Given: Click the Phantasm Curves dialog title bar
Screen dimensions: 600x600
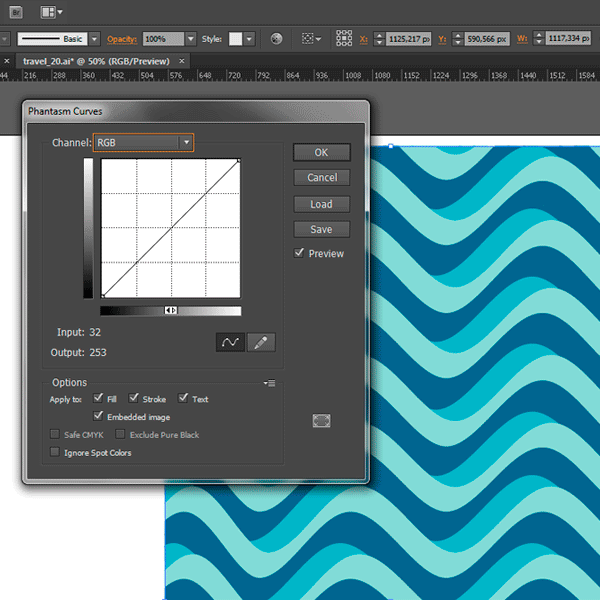Looking at the screenshot, I should pos(196,111).
